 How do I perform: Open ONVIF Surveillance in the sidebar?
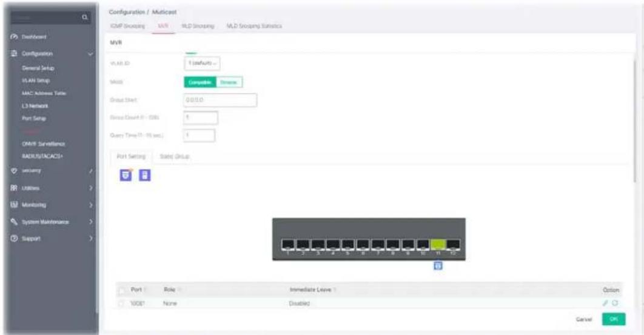44,144
